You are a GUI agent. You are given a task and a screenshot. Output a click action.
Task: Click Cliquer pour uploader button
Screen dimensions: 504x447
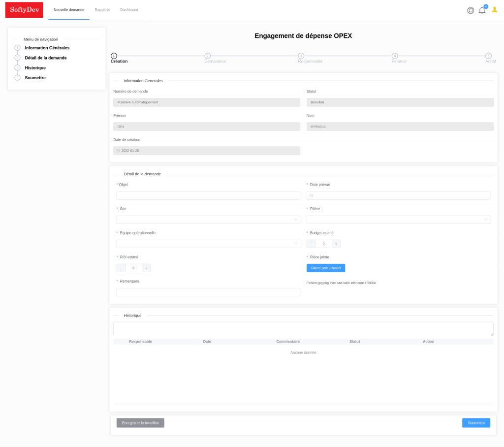326,268
